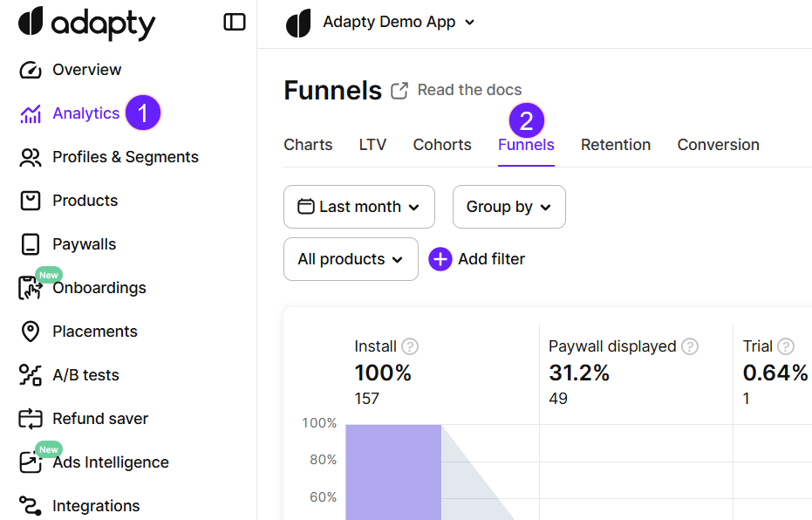Add a new filter with the plus button
812x520 pixels.
point(440,259)
